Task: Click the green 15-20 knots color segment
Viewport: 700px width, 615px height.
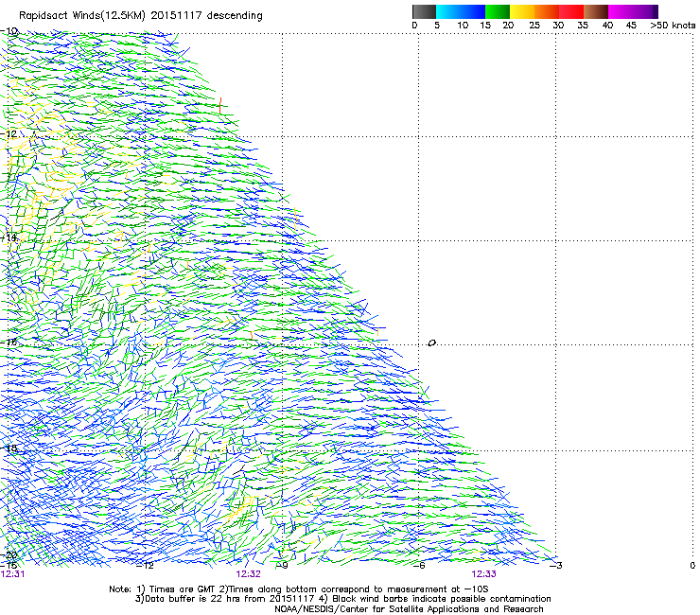Action: pos(498,11)
